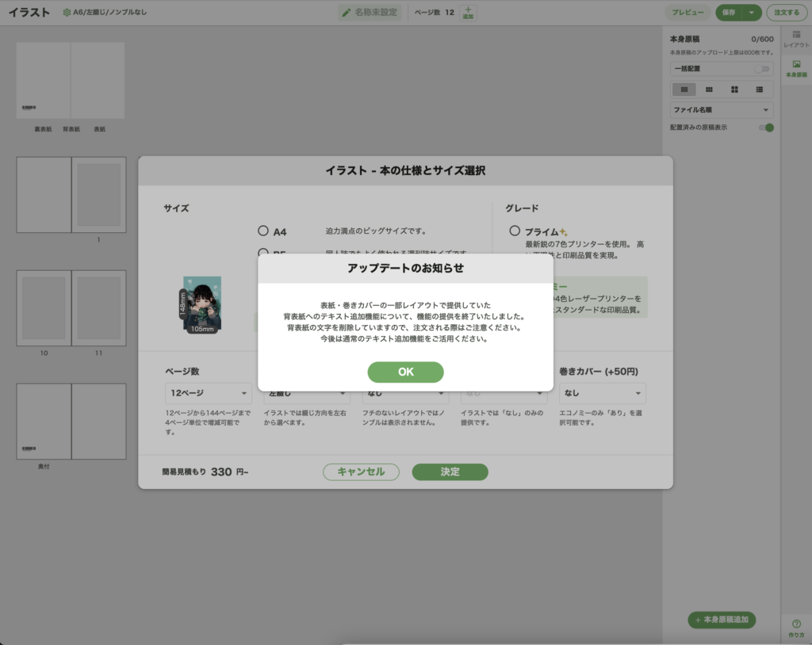
Task: Turn off 配置済みの原稿表示 toggle
Action: tap(765, 128)
